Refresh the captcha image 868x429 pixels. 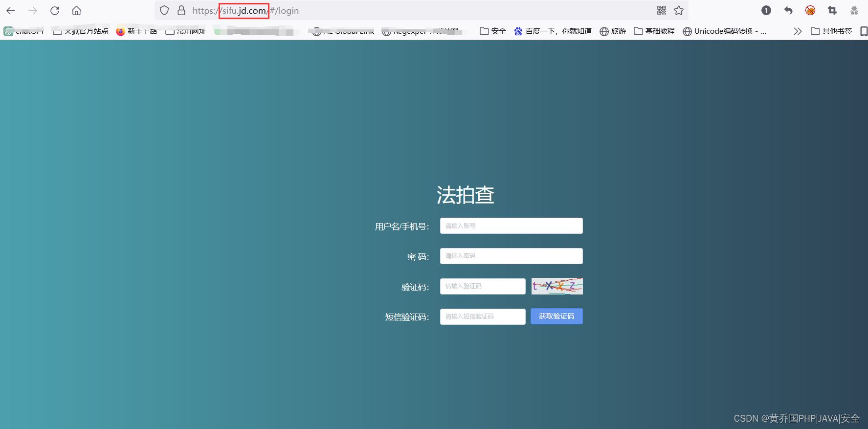(557, 286)
